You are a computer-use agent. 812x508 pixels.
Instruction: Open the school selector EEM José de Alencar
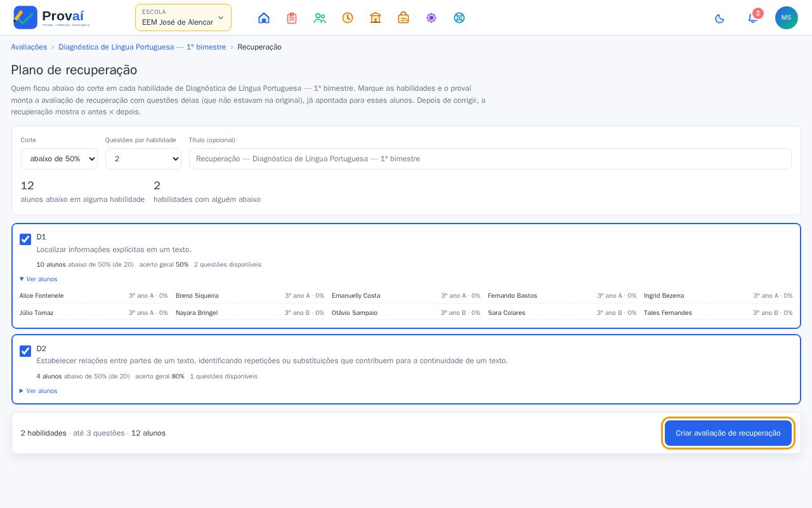[x=183, y=18]
